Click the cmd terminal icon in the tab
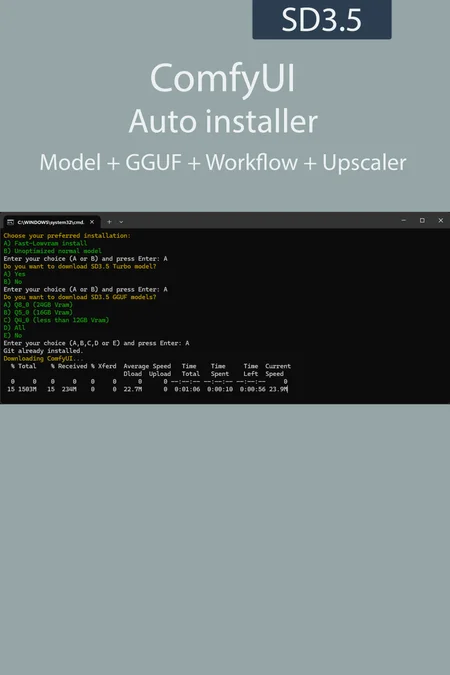This screenshot has width=450, height=675. pyautogui.click(x=10, y=222)
